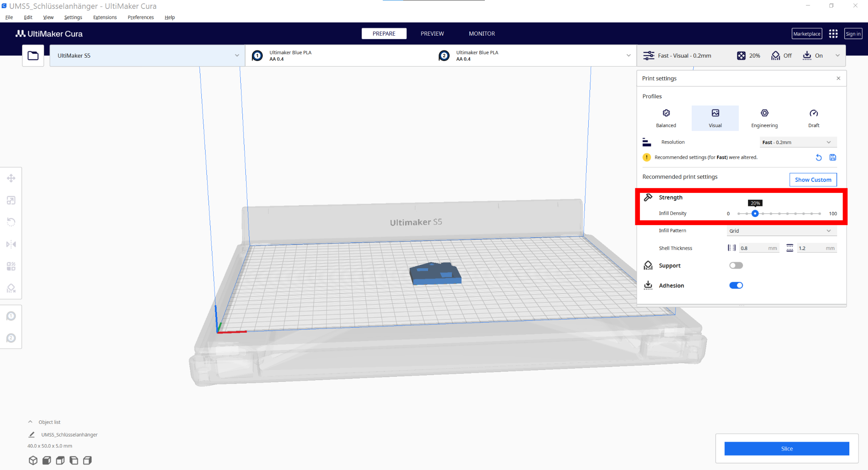Viewport: 868px width, 470px height.
Task: Switch to 3D perspective view cube icon
Action: point(33,460)
